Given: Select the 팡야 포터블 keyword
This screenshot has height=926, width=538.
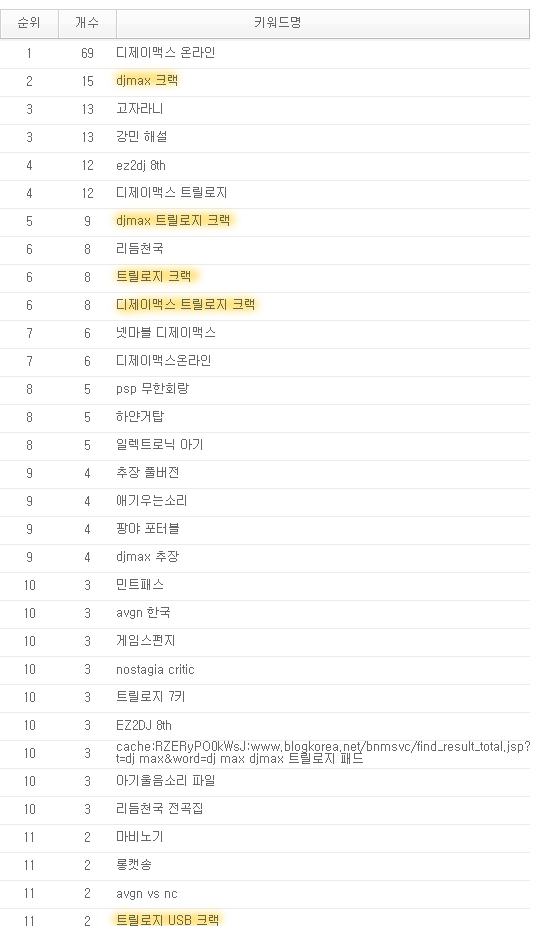Looking at the screenshot, I should point(148,529).
